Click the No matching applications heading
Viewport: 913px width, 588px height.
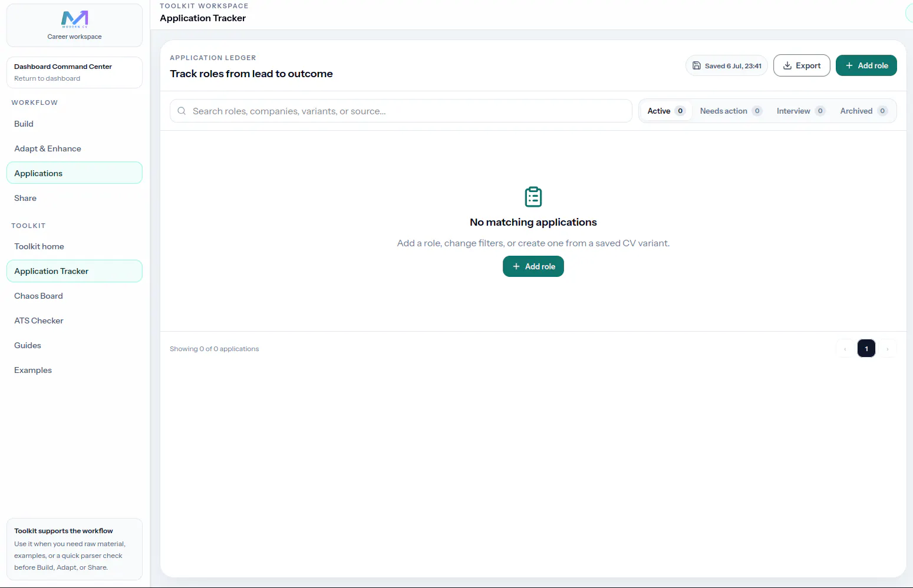point(533,222)
